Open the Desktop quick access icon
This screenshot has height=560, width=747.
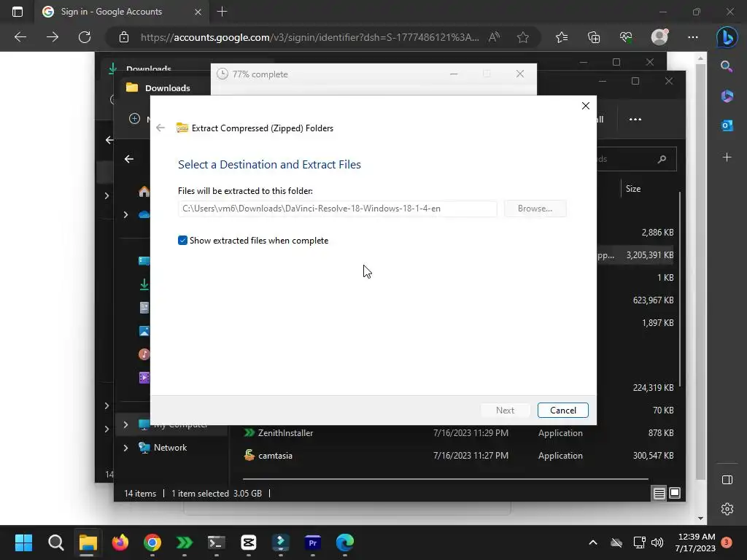[x=144, y=260]
